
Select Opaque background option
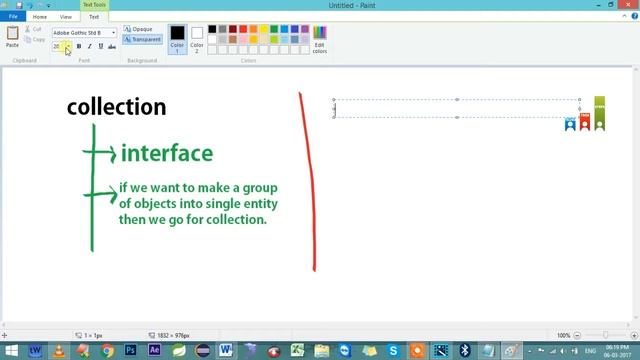point(138,29)
